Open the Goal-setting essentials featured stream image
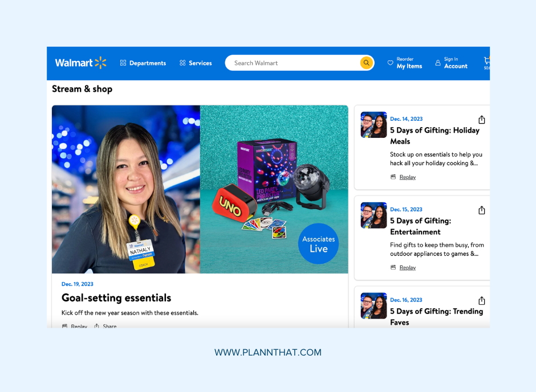536x392 pixels. pyautogui.click(x=200, y=189)
